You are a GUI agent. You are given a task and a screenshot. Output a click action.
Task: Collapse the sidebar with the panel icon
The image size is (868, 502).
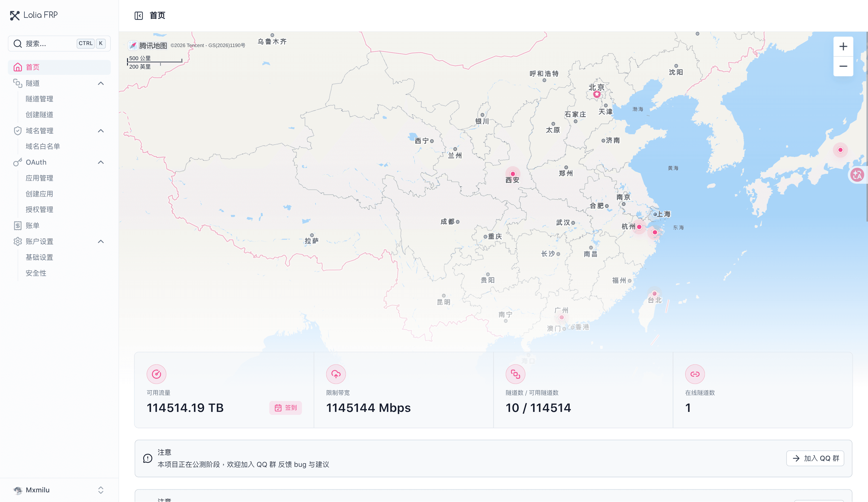tap(138, 16)
